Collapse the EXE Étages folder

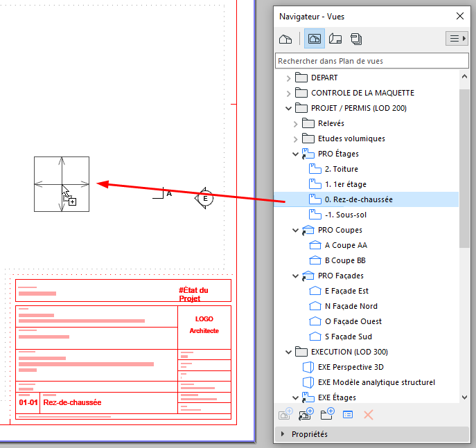coord(295,397)
